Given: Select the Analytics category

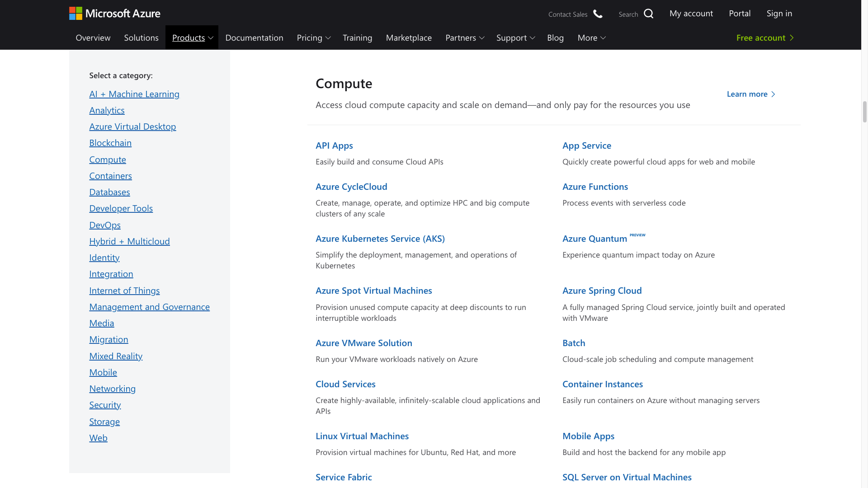Looking at the screenshot, I should point(107,110).
